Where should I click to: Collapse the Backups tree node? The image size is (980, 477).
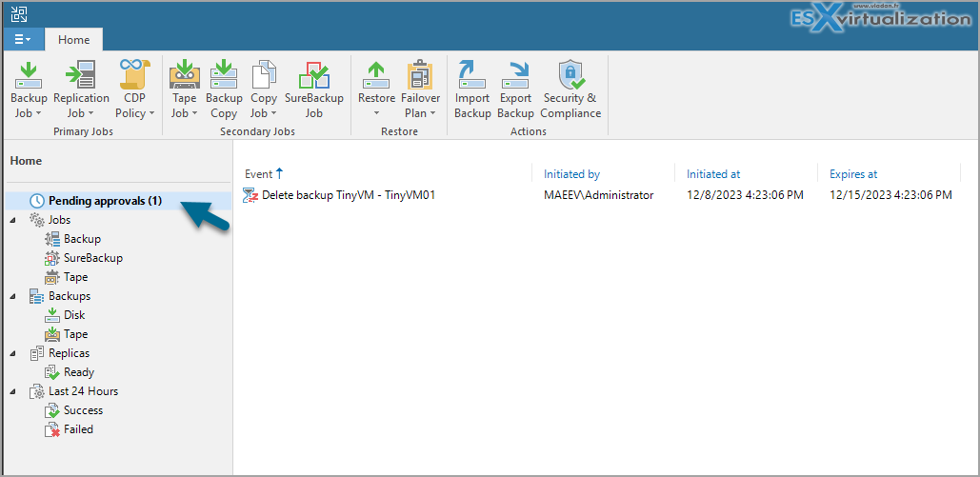click(13, 297)
